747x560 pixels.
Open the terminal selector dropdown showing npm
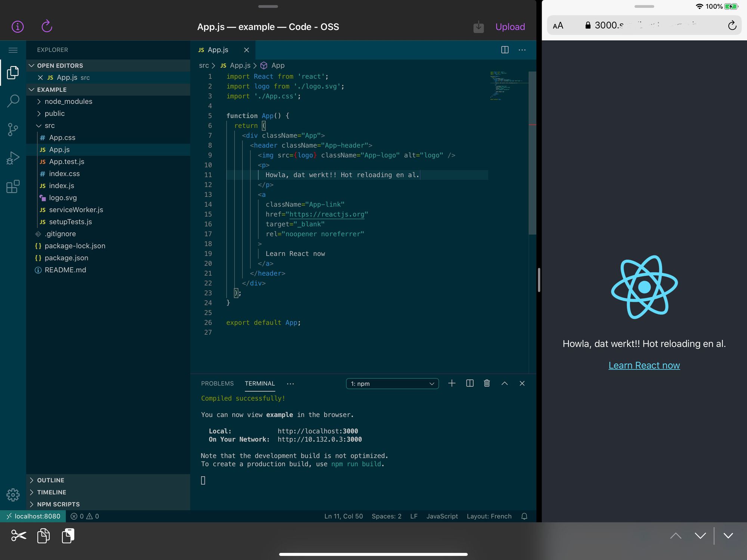(x=392, y=384)
